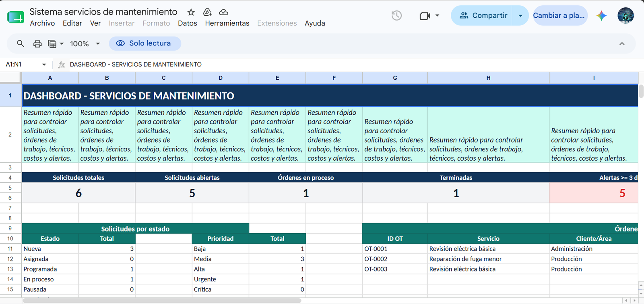Click the Asignada state cell
This screenshot has width=644, height=304.
pyautogui.click(x=50, y=259)
